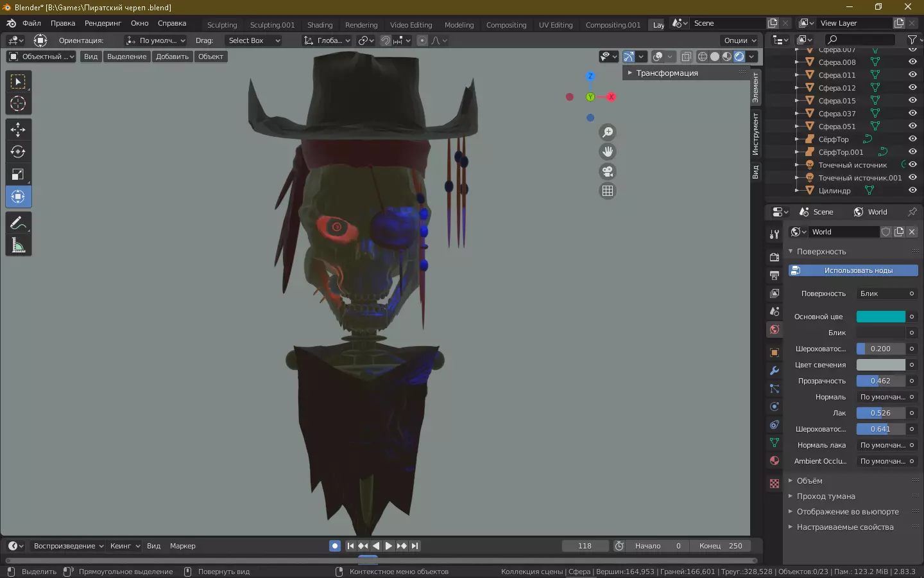Image resolution: width=924 pixels, height=578 pixels.
Task: Click the pan view hand icon
Action: click(x=607, y=152)
